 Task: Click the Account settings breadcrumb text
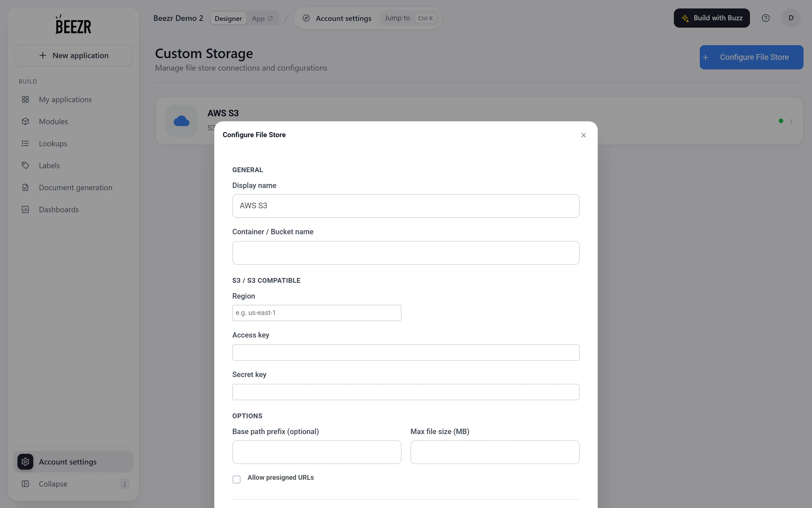point(343,18)
